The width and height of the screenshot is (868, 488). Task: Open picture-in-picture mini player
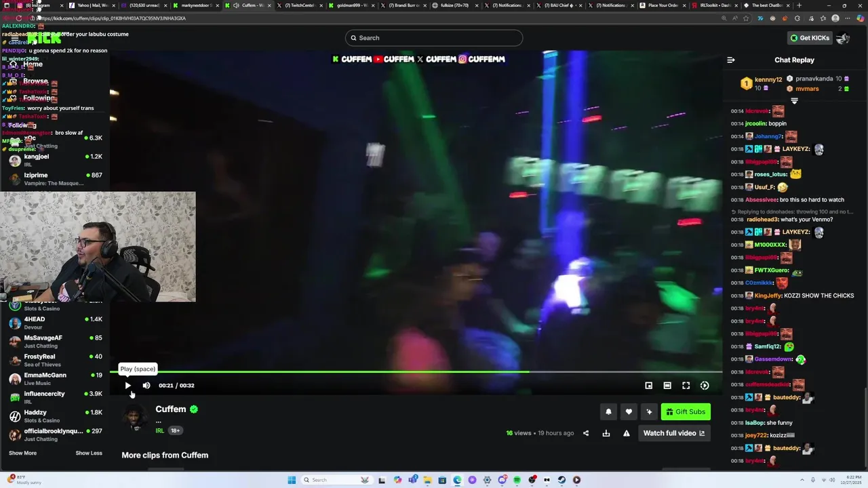pos(649,386)
